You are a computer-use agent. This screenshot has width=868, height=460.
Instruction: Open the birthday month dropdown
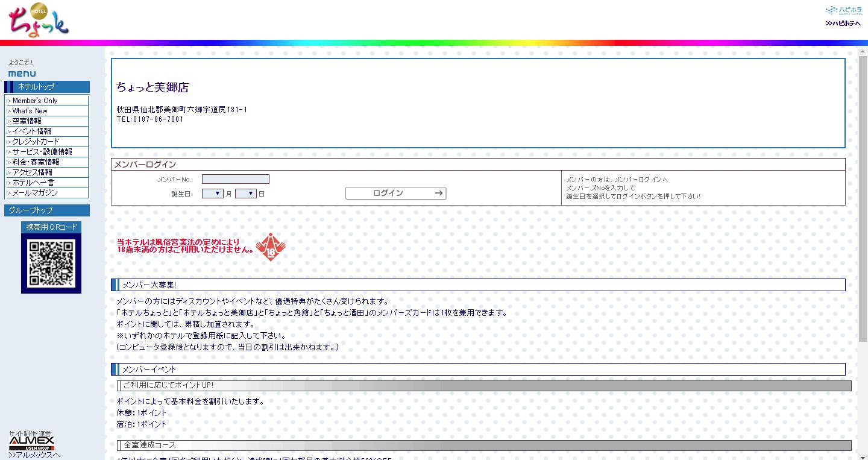[213, 194]
